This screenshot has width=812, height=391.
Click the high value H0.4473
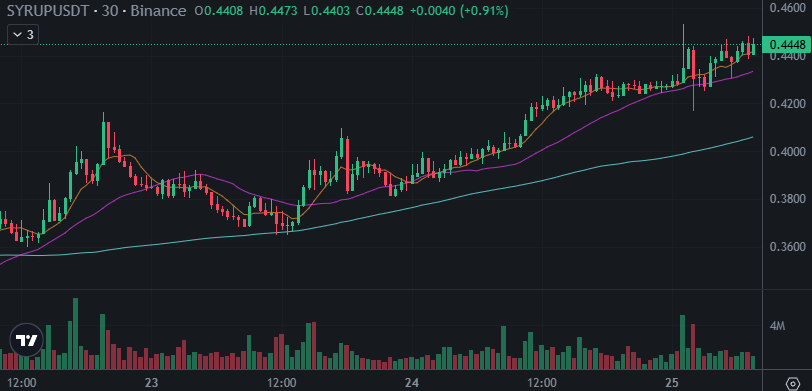click(274, 10)
